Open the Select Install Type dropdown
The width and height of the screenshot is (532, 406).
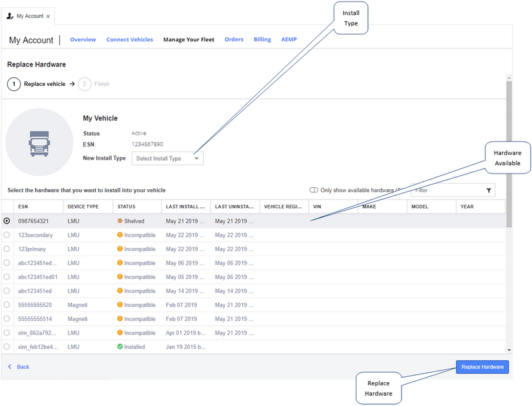click(x=167, y=158)
